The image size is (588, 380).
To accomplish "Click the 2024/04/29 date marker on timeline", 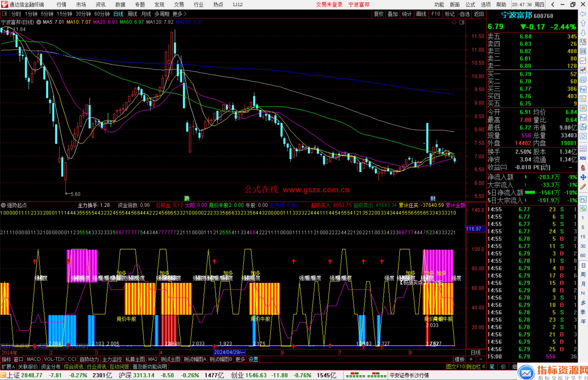I will 229,352.
